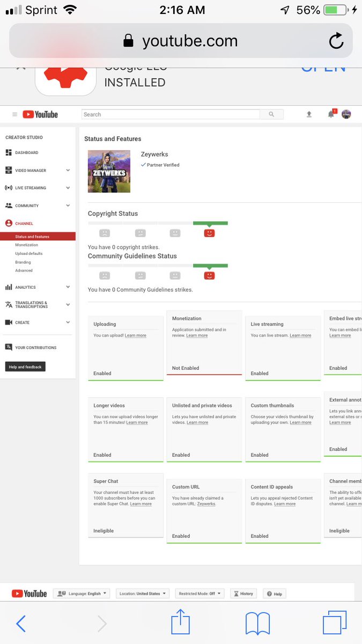Click the upload video icon
Viewport: 362px width, 644px height.
tap(309, 114)
